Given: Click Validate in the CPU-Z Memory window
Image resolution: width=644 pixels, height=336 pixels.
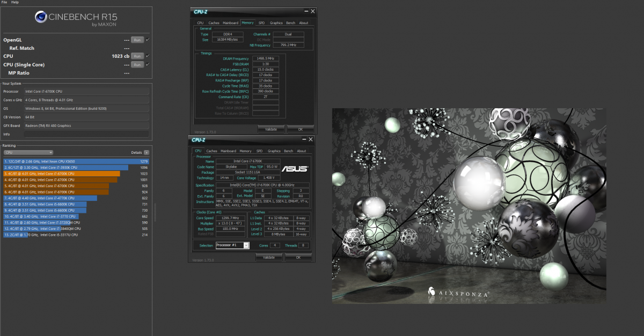Looking at the screenshot, I should click(271, 129).
